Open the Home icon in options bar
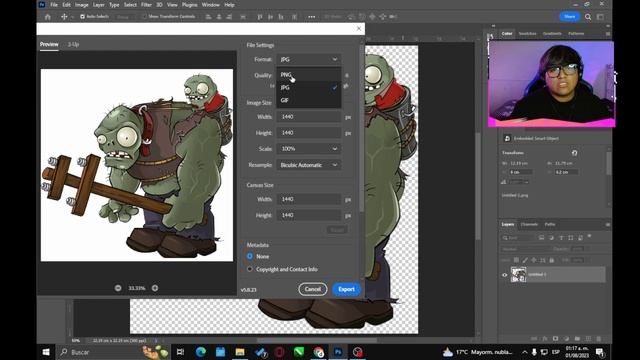 click(48, 17)
